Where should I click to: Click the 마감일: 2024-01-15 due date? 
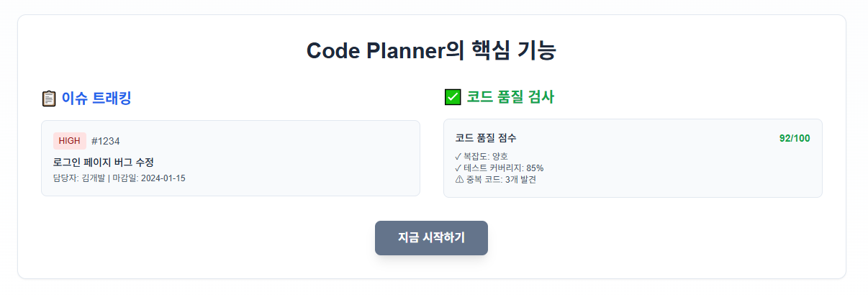pos(149,178)
